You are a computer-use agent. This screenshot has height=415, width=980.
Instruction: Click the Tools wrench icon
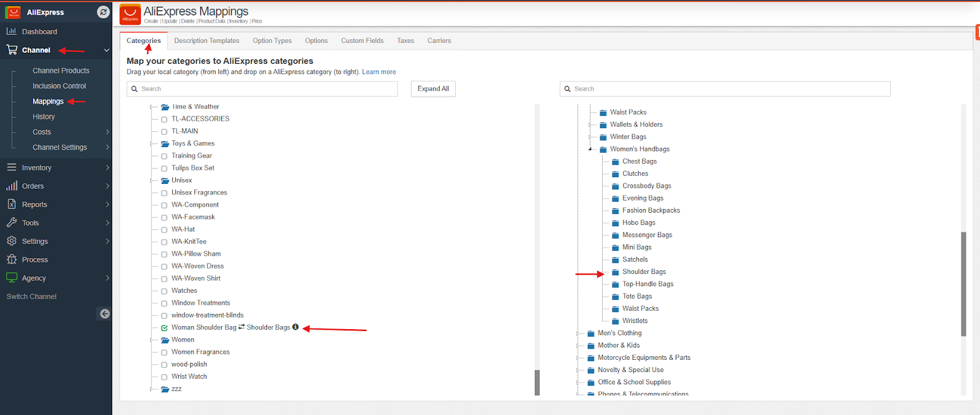tap(12, 223)
